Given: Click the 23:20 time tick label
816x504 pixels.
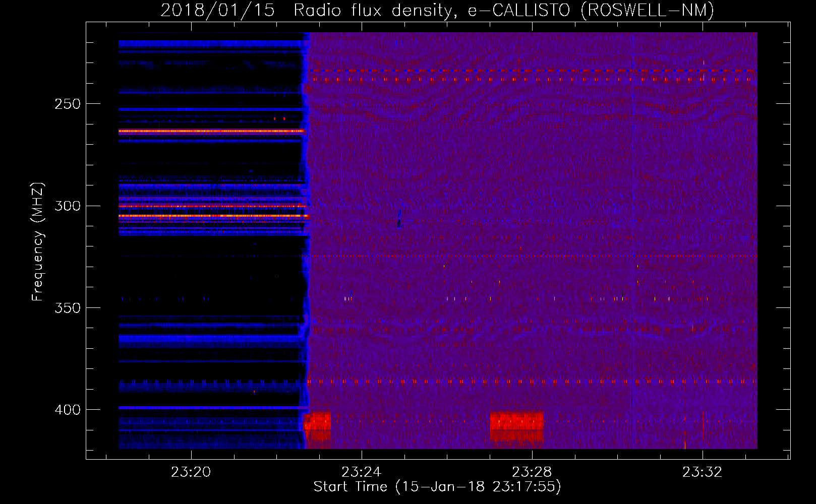Looking at the screenshot, I should (191, 472).
